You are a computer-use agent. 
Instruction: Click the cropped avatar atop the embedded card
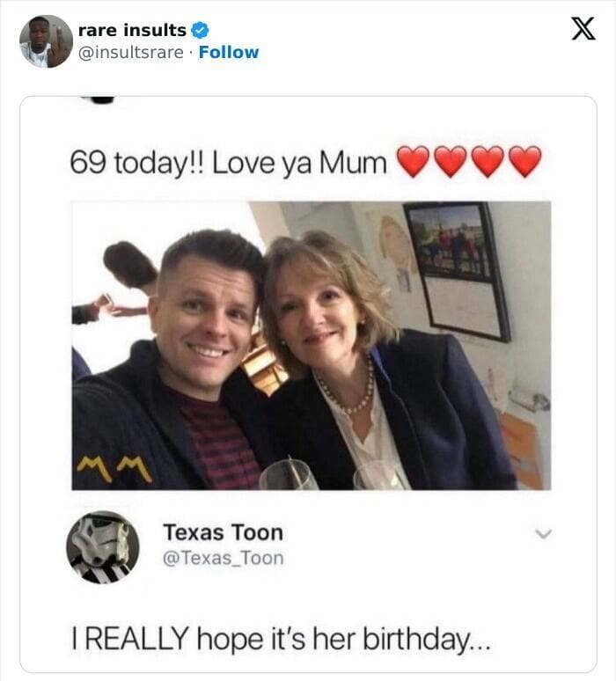pos(102,99)
